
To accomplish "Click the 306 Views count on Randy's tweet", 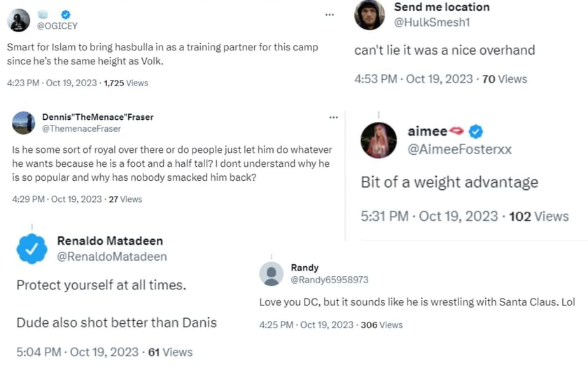I will pos(380,325).
